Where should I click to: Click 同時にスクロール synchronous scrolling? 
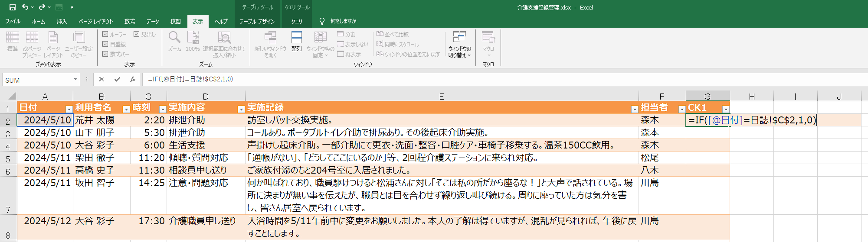point(398,44)
